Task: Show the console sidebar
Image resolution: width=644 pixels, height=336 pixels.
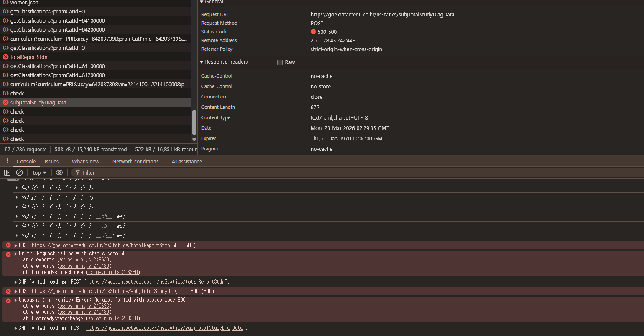Action: pos(7,173)
